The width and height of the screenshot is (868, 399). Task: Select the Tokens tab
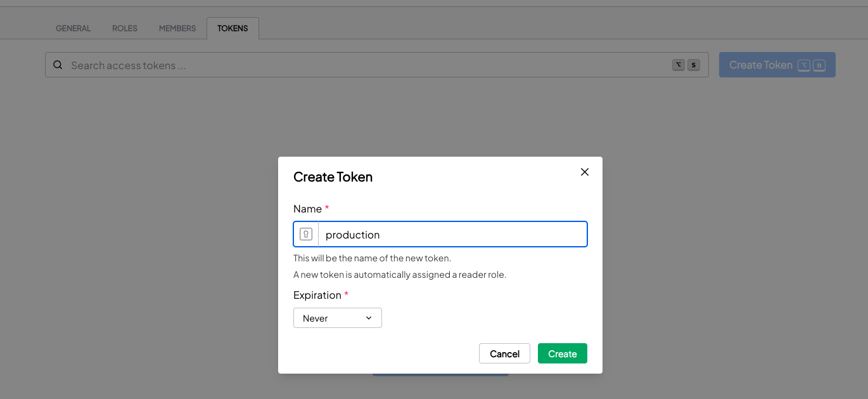pos(233,29)
